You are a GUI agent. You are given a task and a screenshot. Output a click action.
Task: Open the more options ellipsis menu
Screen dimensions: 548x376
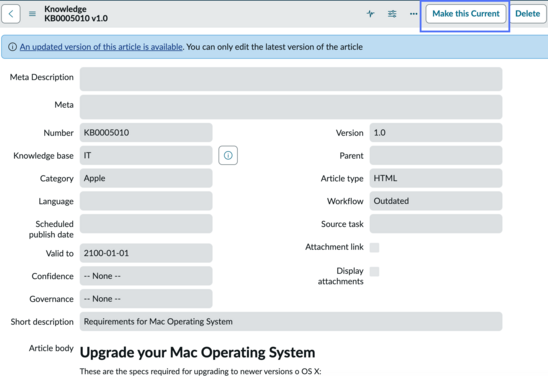click(413, 14)
